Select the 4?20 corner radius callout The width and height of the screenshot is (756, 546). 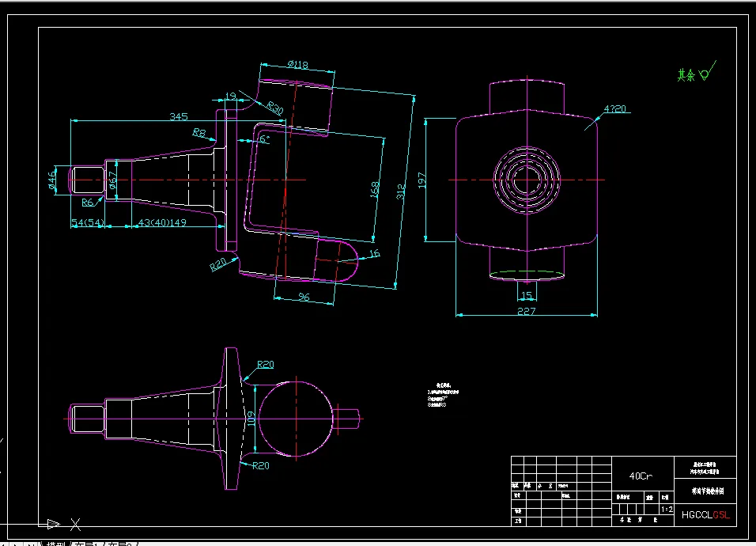point(614,109)
